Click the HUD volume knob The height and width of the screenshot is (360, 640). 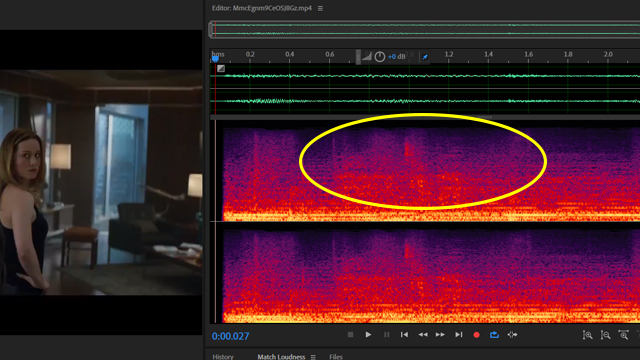pos(380,57)
